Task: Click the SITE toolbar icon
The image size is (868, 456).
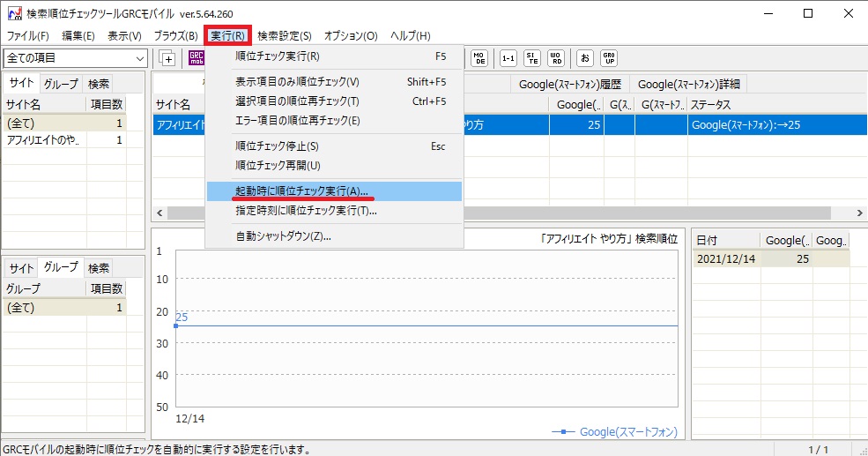Action: [532, 57]
